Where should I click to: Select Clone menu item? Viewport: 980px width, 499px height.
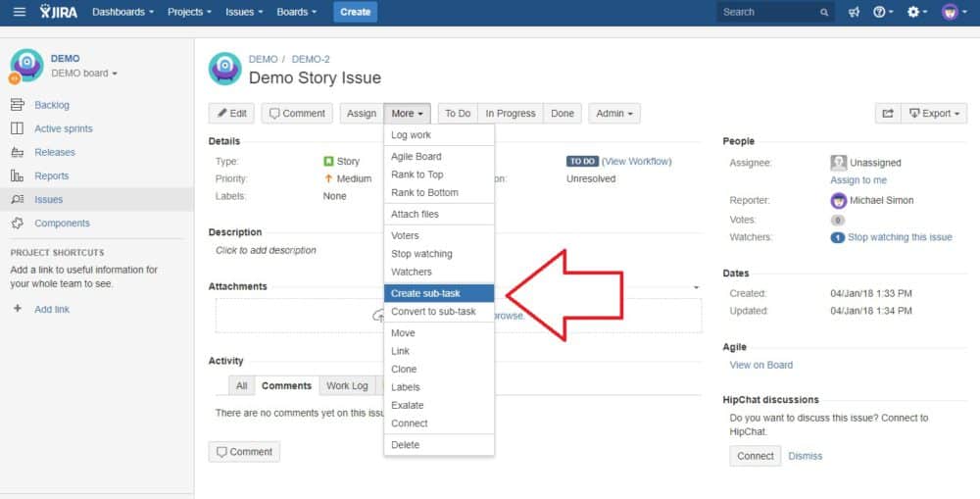pyautogui.click(x=439, y=370)
